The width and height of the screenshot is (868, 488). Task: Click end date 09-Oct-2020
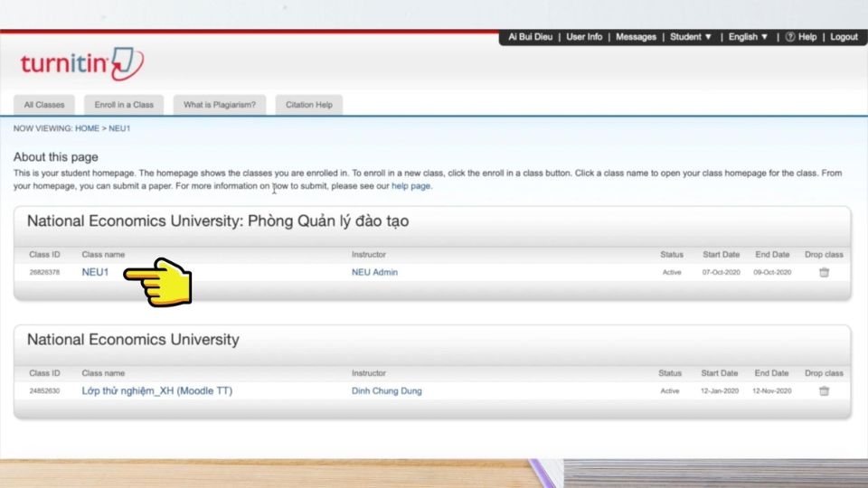coord(772,272)
